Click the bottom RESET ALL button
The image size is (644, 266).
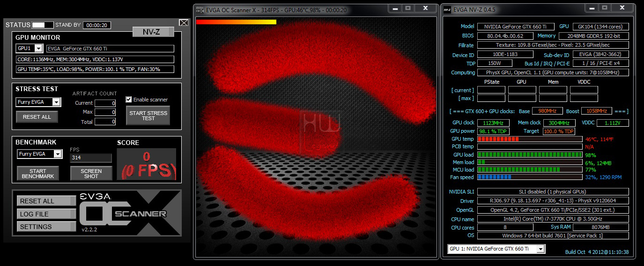(46, 201)
